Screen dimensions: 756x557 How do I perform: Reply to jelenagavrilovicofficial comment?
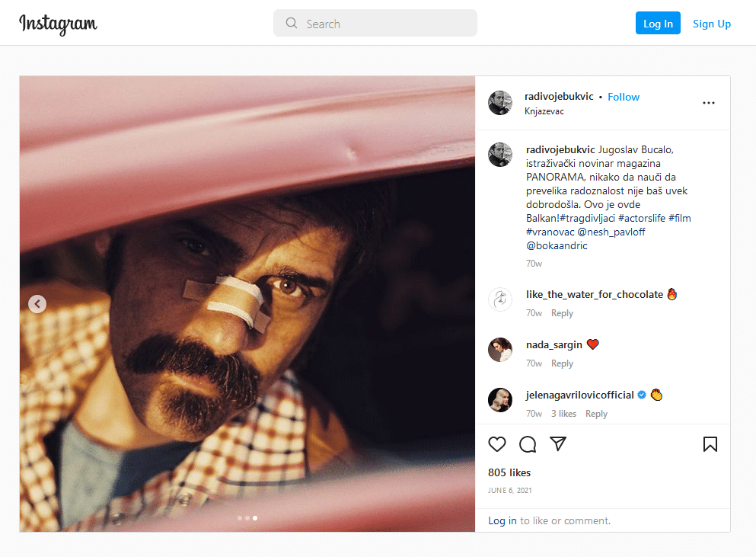[596, 414]
